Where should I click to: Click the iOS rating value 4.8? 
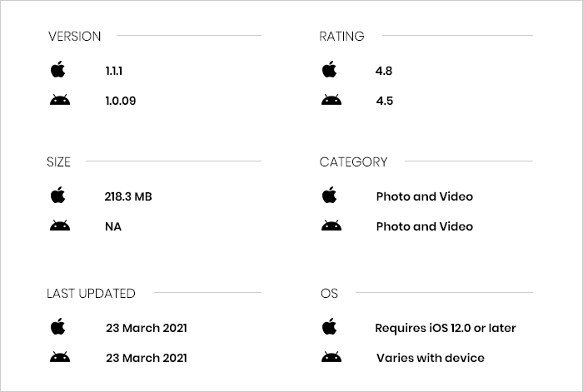coord(384,71)
